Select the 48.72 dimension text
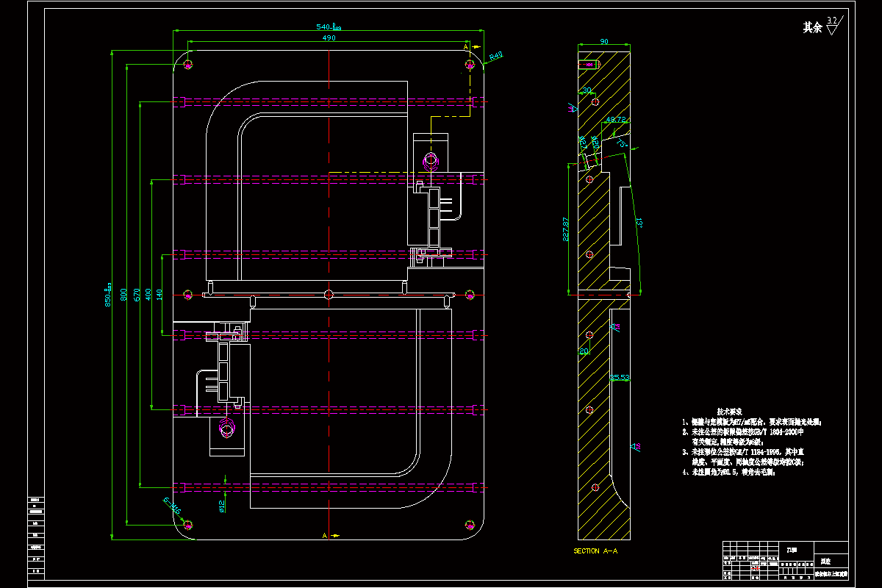 (x=617, y=119)
